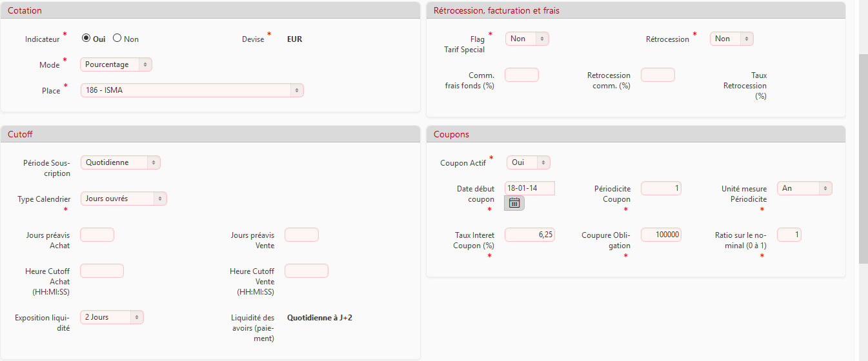Viewport: 868px width, 361px height.
Task: Select the Oui indicator radio button
Action: tap(86, 38)
